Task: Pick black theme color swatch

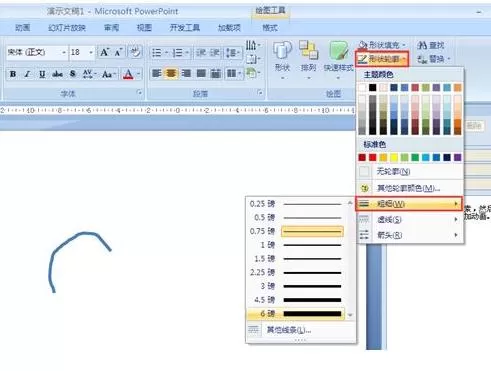Action: tap(372, 87)
